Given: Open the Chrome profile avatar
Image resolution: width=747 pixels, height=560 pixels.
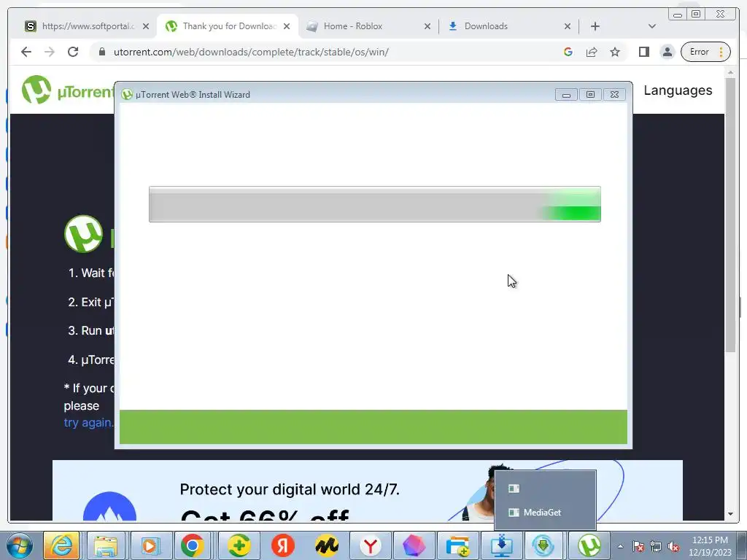Looking at the screenshot, I should pyautogui.click(x=667, y=52).
